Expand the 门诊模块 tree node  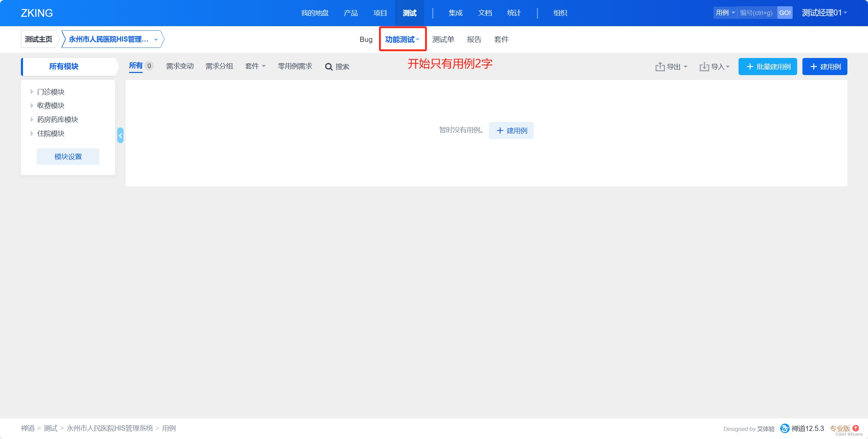click(32, 92)
